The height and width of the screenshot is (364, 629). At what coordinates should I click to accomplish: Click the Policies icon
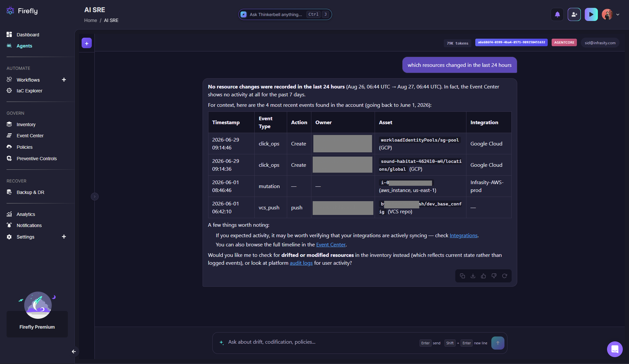tap(9, 147)
